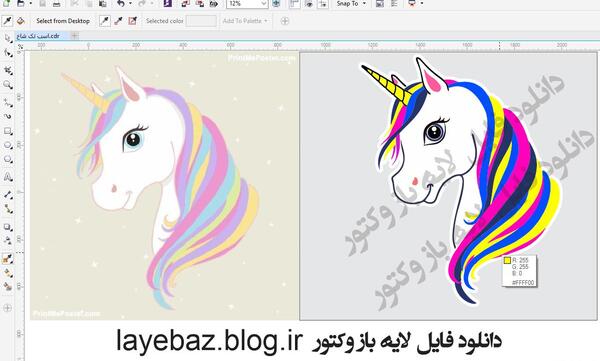Toggle Show Guidelines in top toolbar
This screenshot has height=361, width=600.
click(x=323, y=3)
